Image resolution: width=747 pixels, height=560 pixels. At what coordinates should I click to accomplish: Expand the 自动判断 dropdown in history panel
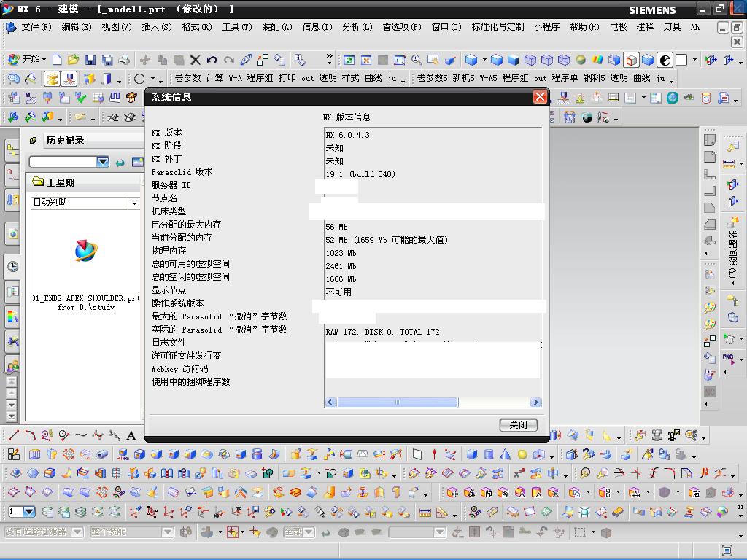134,203
